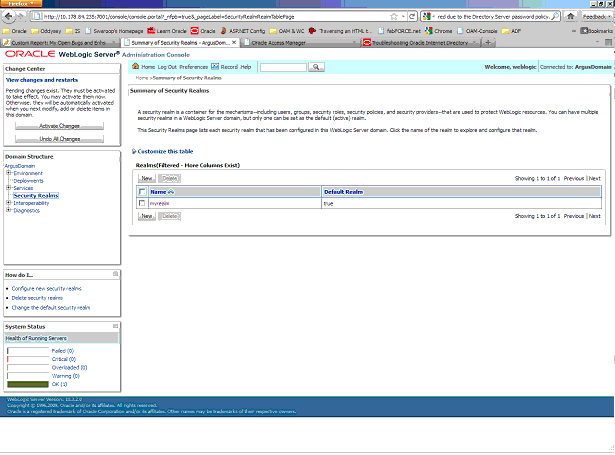Open View changes and restarts link
The image size is (615, 455).
(42, 80)
